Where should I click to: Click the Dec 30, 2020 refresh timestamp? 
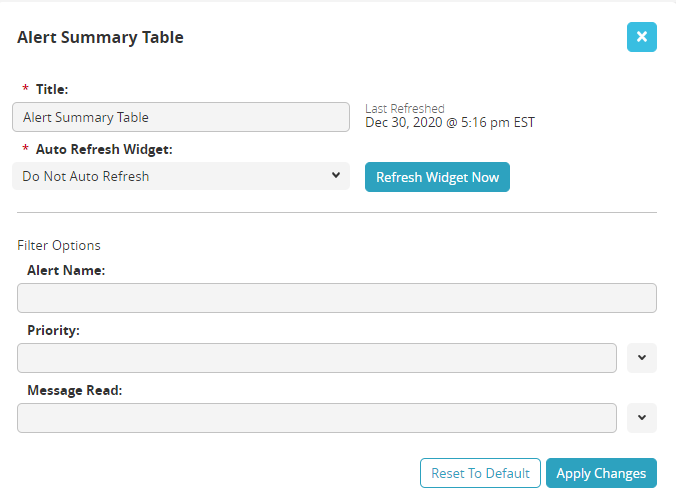coord(450,123)
